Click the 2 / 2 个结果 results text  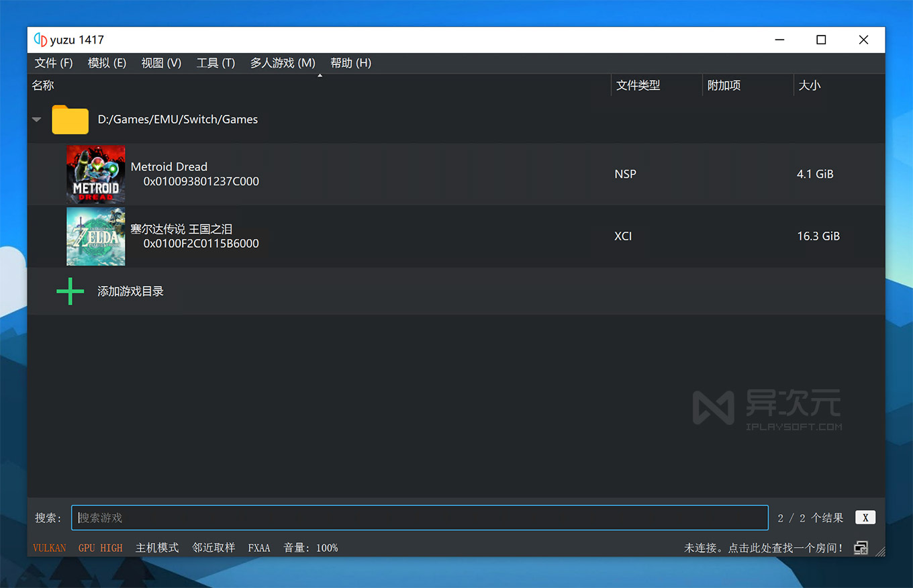(x=810, y=518)
